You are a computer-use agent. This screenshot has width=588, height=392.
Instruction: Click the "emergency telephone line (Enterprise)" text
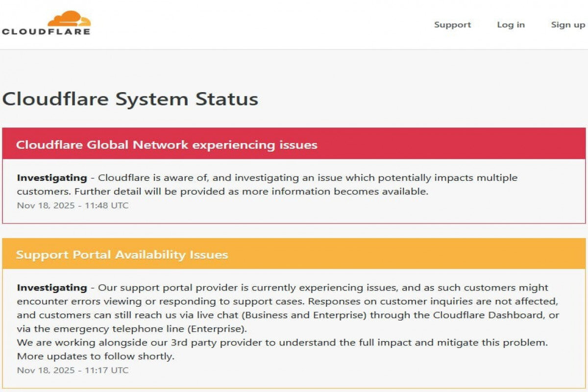tap(162, 328)
